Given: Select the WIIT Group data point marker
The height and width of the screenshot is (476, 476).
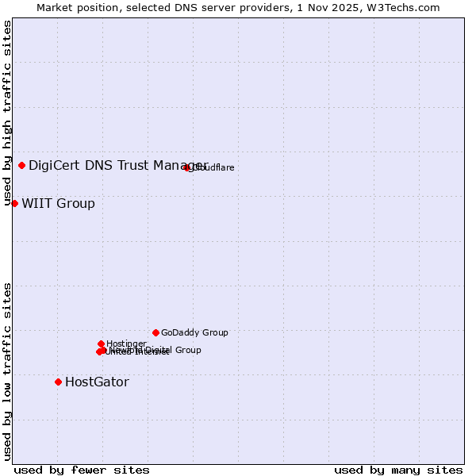Looking at the screenshot, I should [14, 203].
